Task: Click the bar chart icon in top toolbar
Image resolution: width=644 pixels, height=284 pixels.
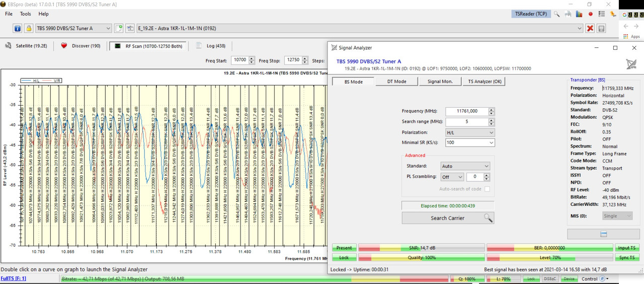Action: tap(579, 14)
